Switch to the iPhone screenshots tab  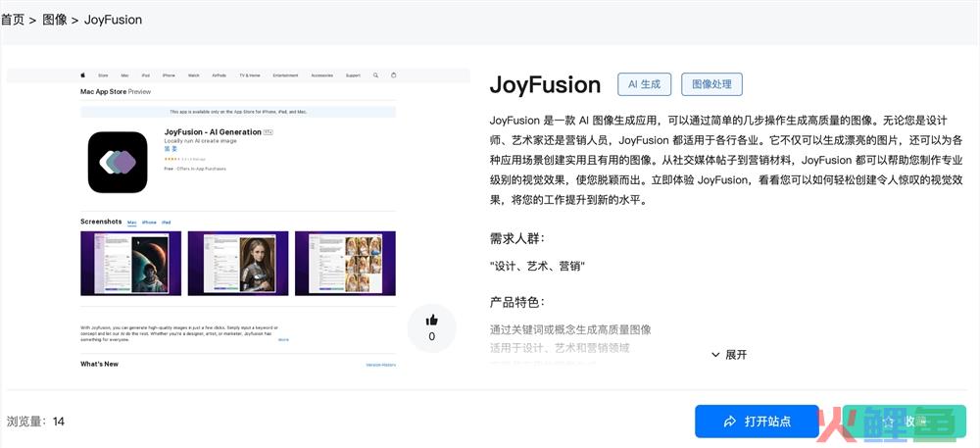(x=149, y=223)
